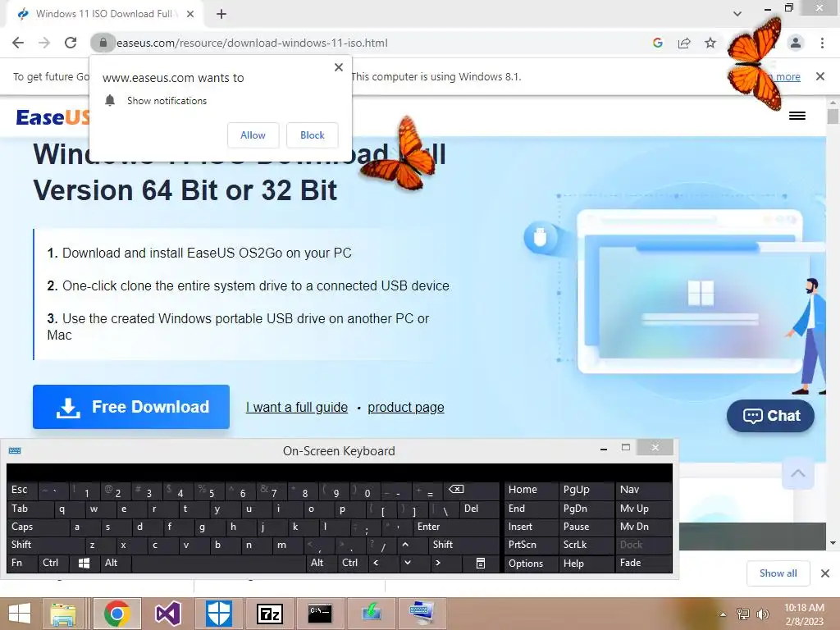Bookmark the page with the star icon
Screen dimensions: 840x630
click(x=710, y=43)
